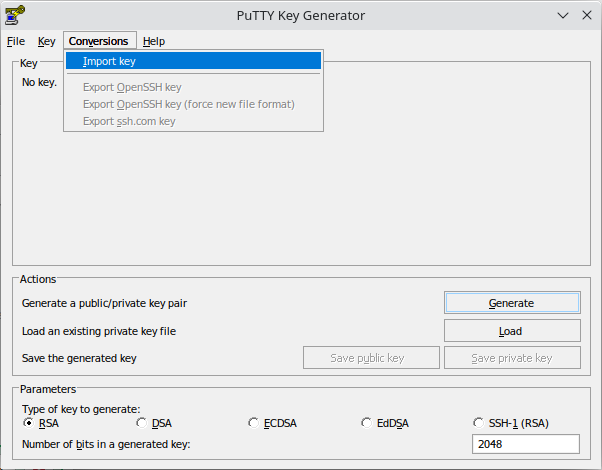Collapse the Conversions menu

click(x=100, y=41)
